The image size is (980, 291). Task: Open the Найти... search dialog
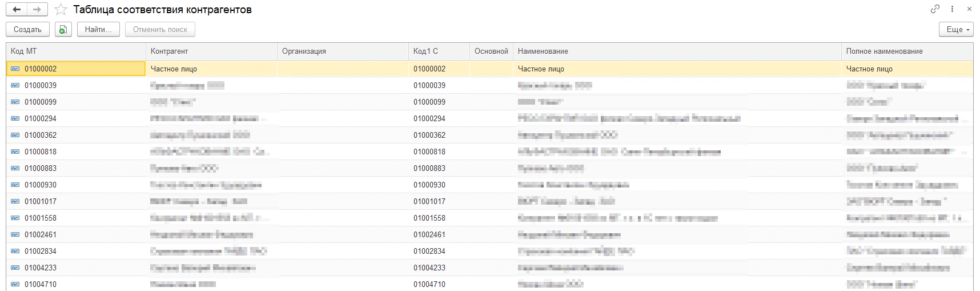(x=98, y=29)
